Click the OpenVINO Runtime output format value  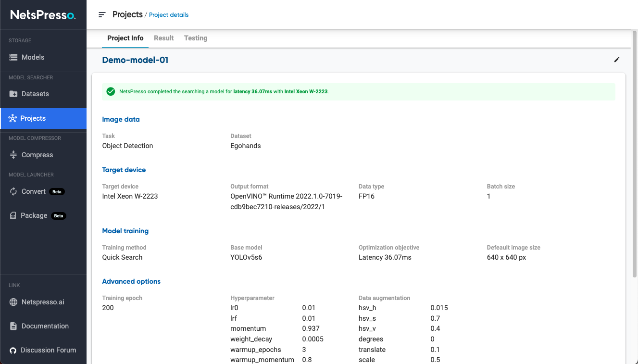[286, 201]
